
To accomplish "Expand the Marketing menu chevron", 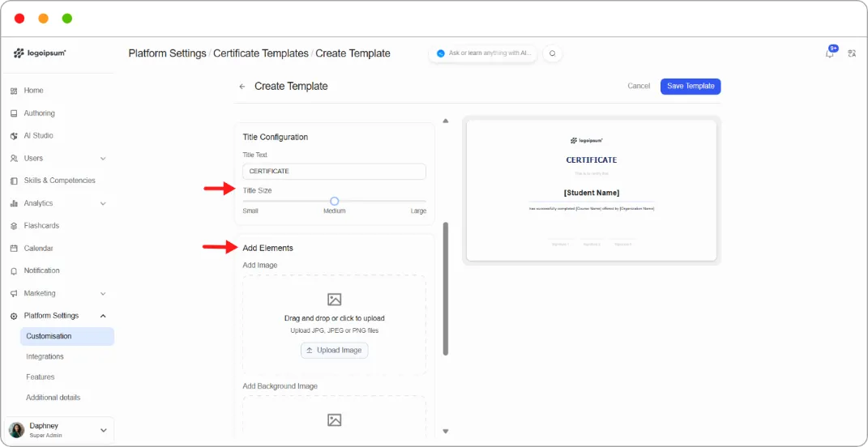I will [103, 293].
